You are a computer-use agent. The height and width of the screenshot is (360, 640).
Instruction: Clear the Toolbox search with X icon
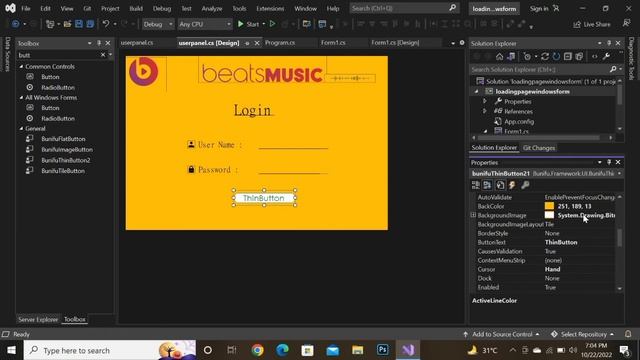[x=103, y=55]
